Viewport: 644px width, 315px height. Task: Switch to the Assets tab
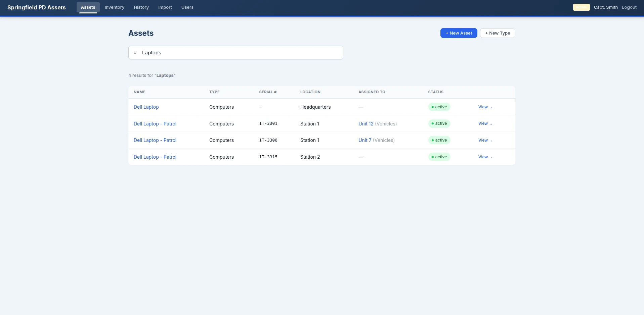88,7
